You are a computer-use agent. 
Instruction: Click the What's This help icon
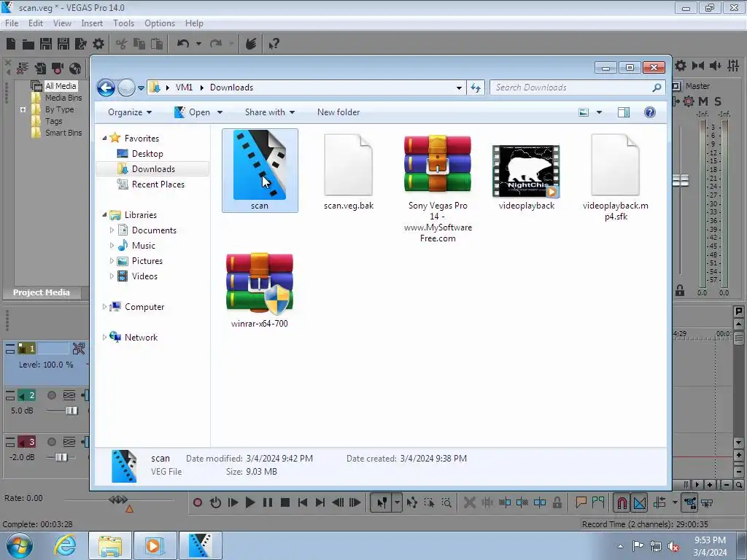tap(274, 44)
